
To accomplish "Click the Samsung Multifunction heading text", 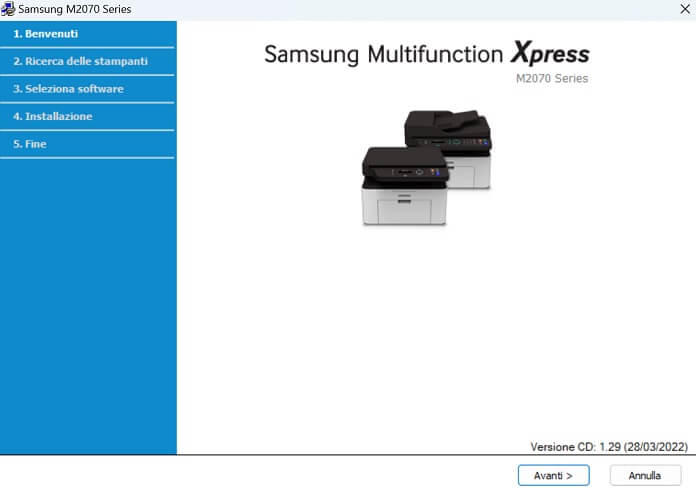I will pyautogui.click(x=383, y=54).
